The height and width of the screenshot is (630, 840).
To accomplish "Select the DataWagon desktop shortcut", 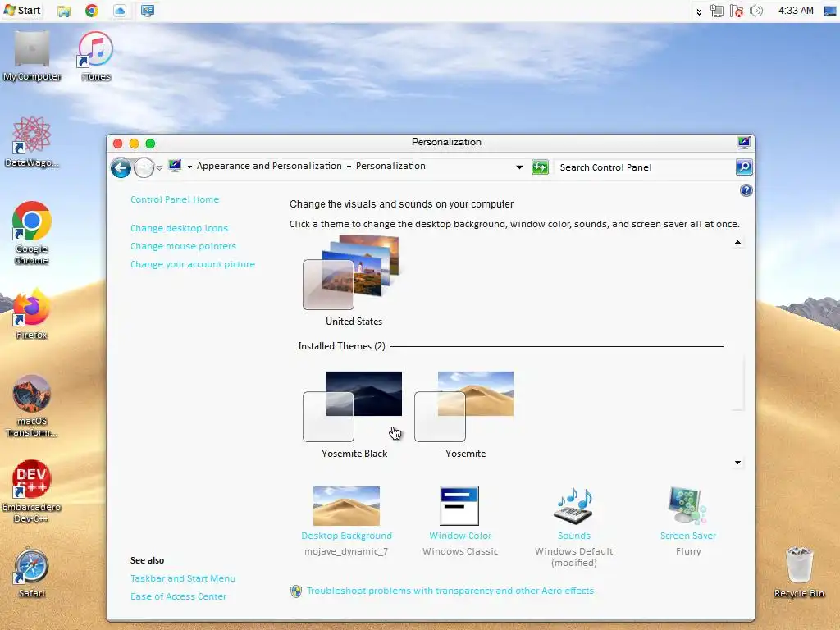I will point(32,142).
